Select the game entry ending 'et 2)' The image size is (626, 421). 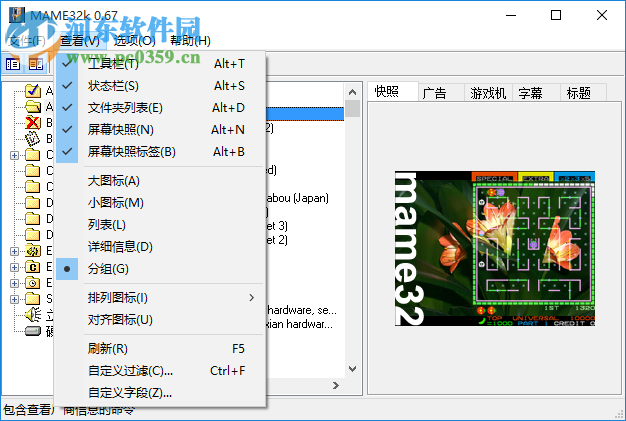(x=277, y=240)
